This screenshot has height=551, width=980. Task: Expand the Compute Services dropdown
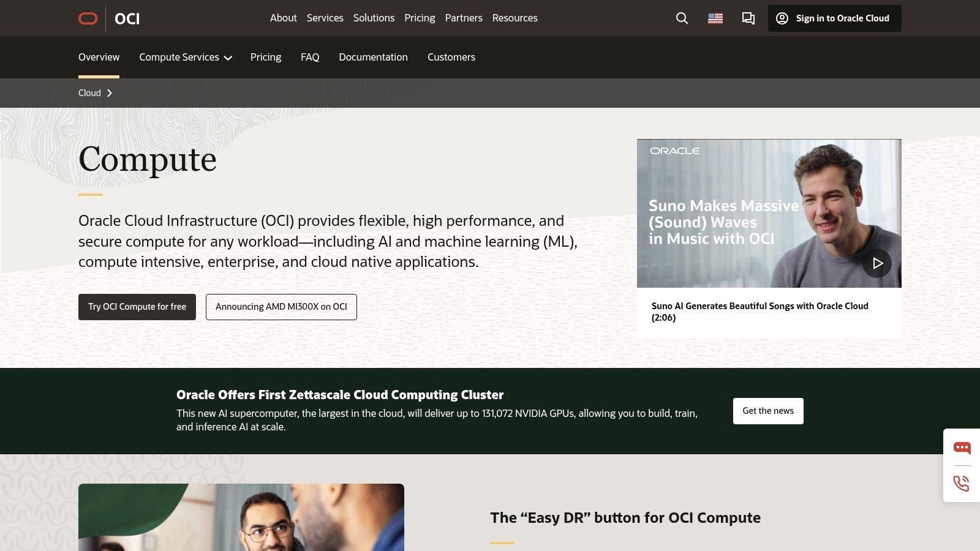point(186,57)
